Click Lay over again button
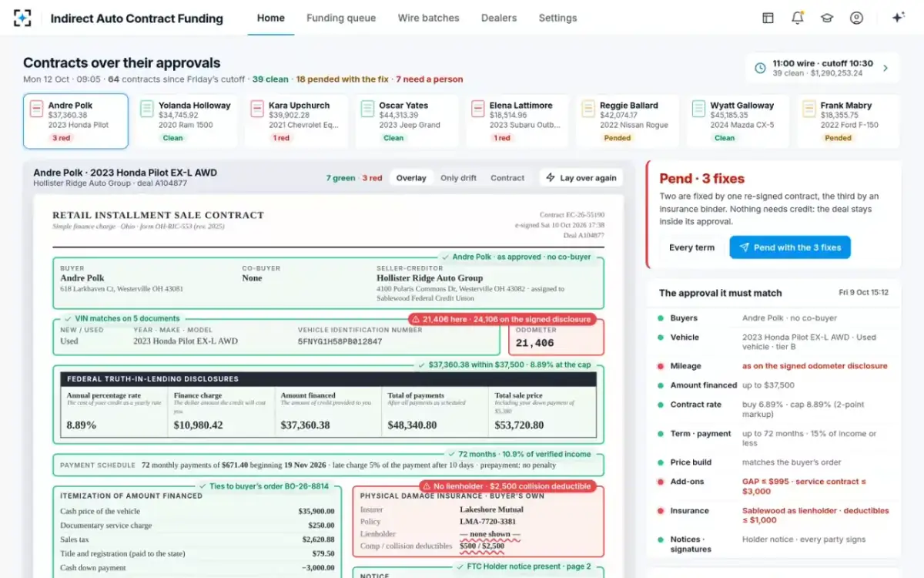Screen dimensions: 924x578 point(581,177)
